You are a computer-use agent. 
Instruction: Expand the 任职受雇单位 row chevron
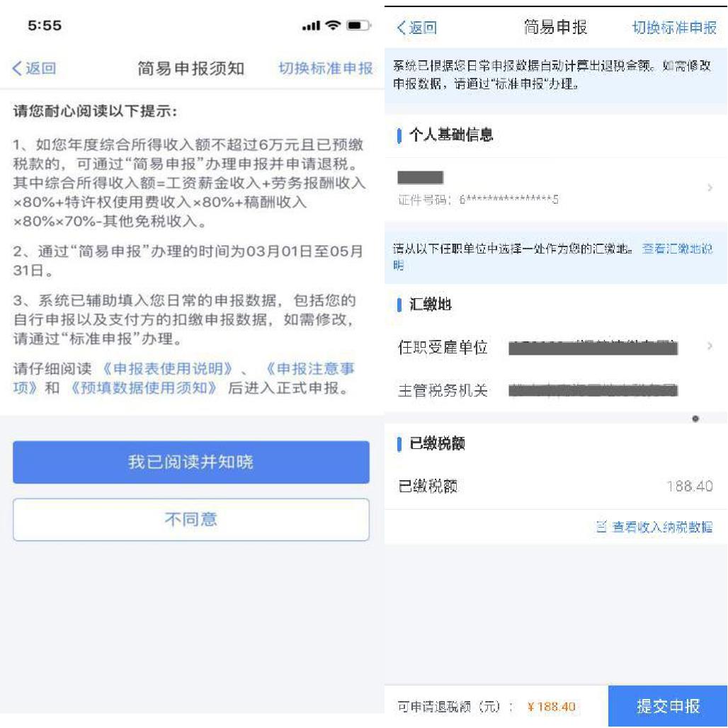coord(710,346)
